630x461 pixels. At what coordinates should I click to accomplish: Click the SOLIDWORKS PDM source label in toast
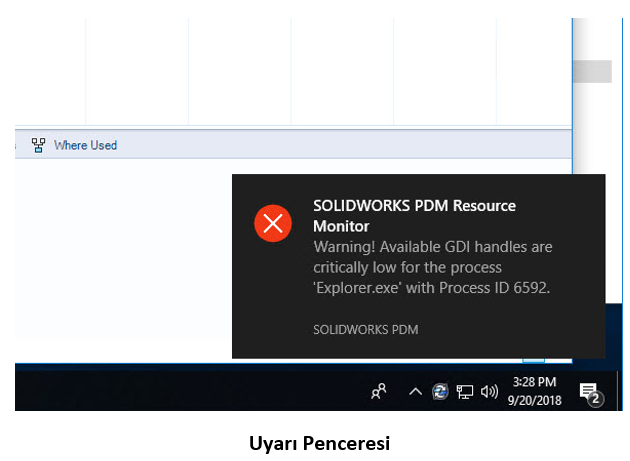click(x=365, y=329)
